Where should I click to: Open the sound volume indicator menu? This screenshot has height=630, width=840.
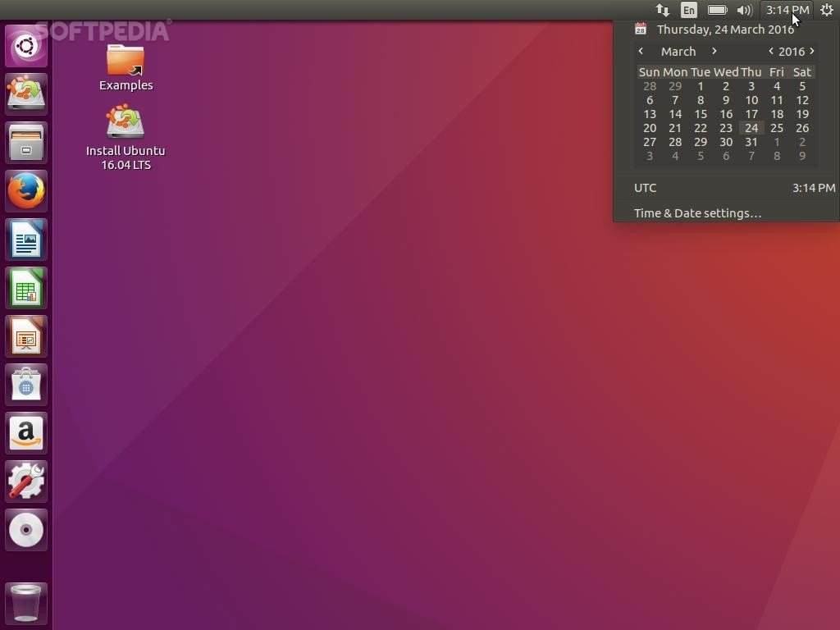pyautogui.click(x=744, y=10)
